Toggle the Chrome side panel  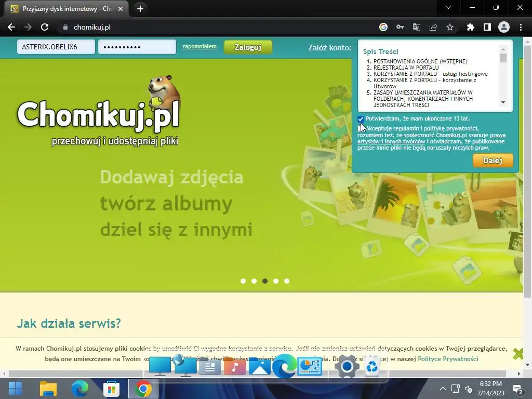[487, 27]
